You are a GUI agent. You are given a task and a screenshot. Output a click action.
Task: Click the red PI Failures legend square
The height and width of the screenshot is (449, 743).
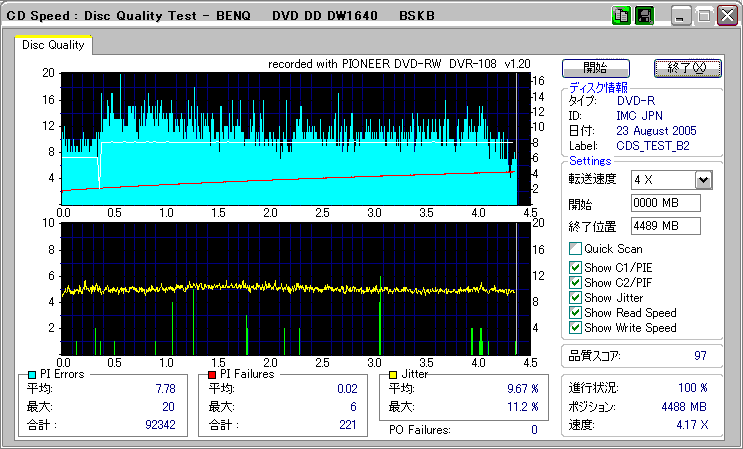[213, 375]
